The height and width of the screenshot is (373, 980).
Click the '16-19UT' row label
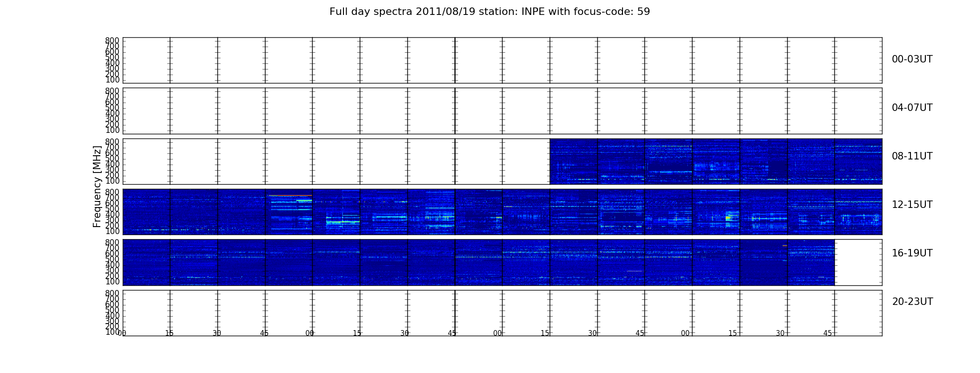(x=912, y=253)
